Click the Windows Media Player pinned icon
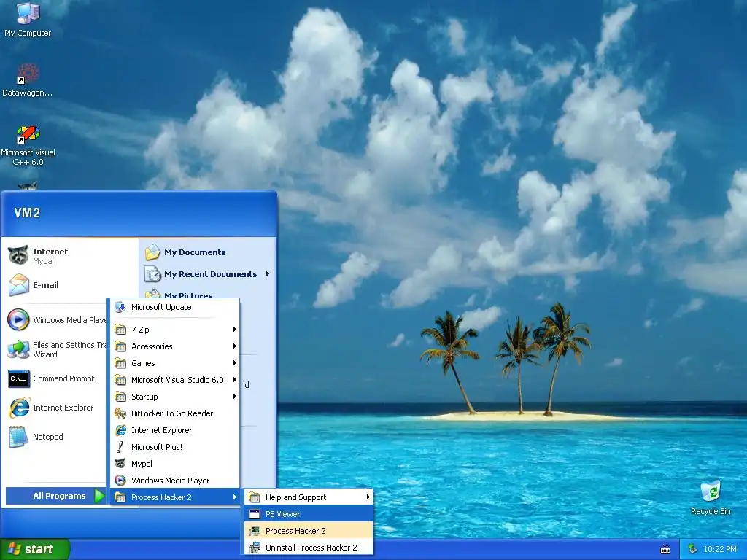747x560 pixels. [x=18, y=319]
